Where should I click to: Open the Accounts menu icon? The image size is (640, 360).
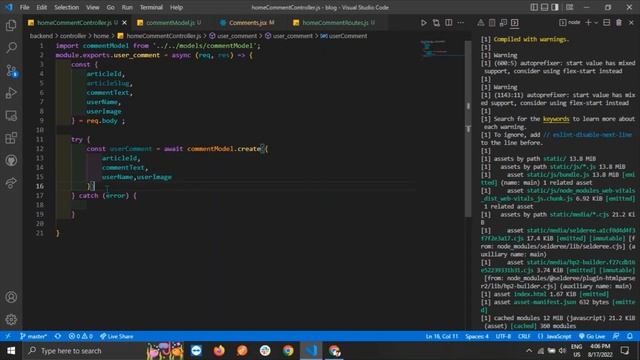tap(11, 297)
